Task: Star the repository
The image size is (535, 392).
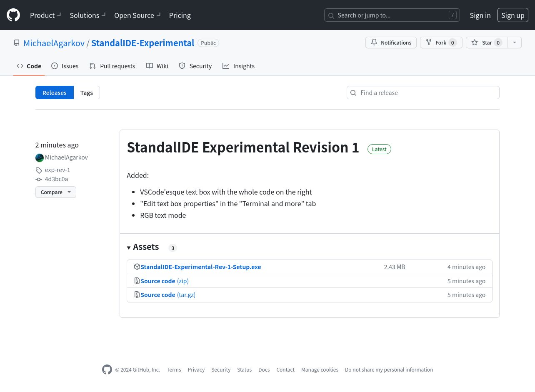Action: (487, 42)
